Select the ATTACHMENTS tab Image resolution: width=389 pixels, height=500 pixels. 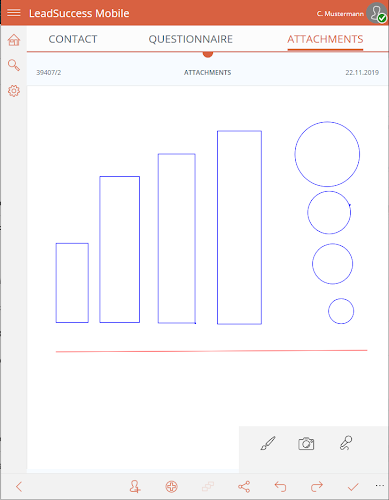[325, 39]
